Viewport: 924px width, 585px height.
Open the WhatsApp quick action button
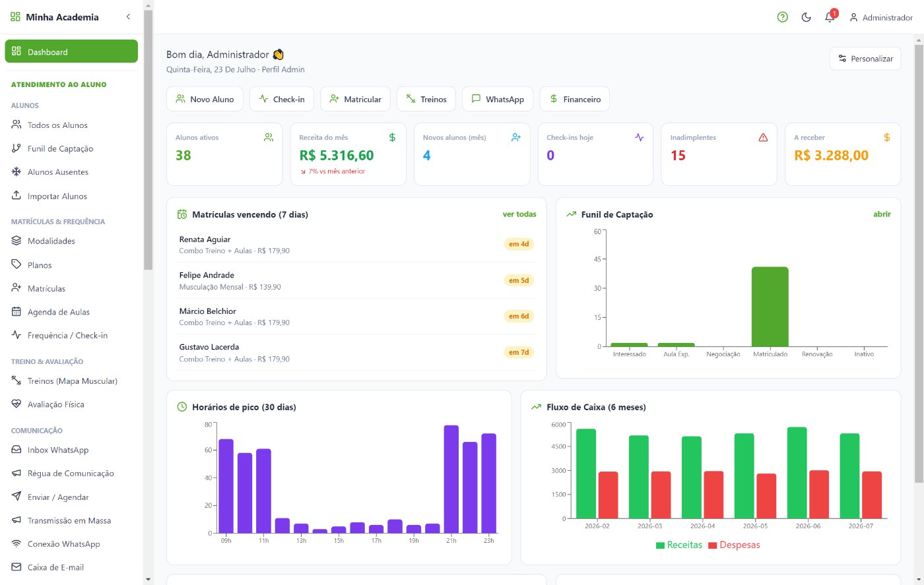click(x=498, y=99)
